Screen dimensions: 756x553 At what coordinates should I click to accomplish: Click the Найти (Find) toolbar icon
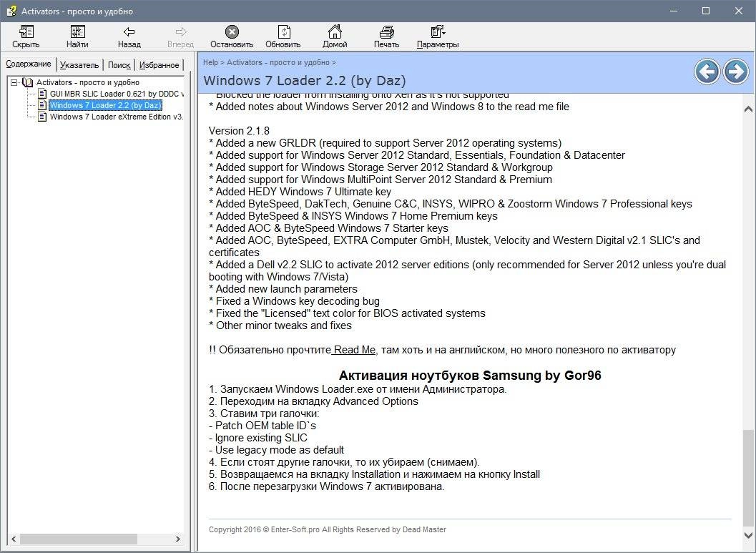click(x=78, y=32)
